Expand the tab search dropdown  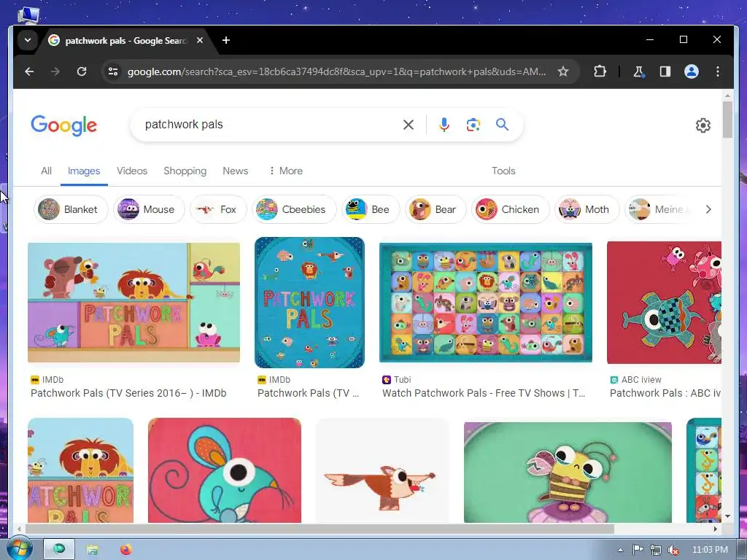coord(28,41)
